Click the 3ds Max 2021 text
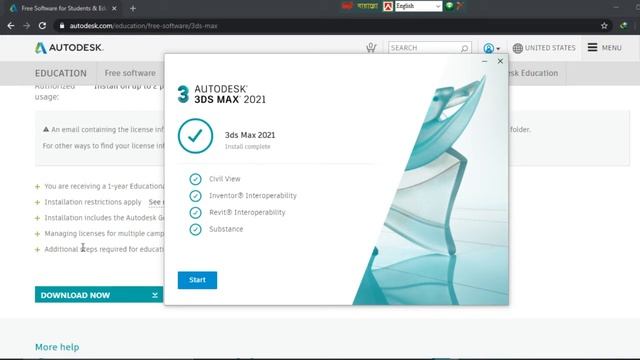Screen dimensions: 640x360 (x=250, y=135)
